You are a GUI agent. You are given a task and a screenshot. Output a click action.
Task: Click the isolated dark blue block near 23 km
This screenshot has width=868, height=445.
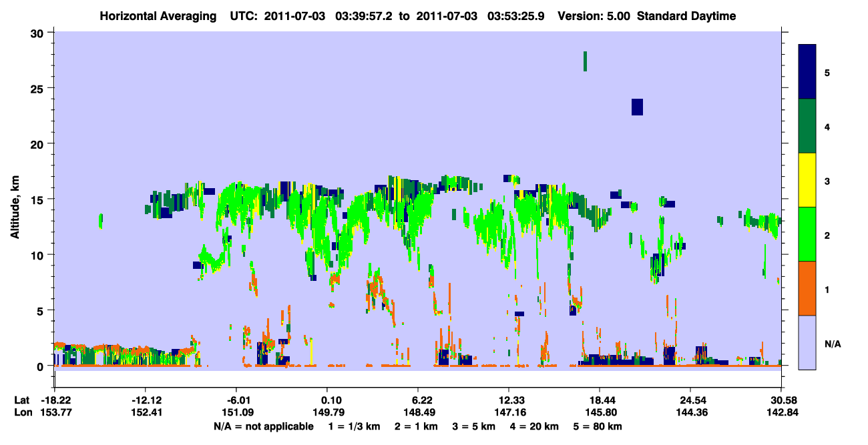click(637, 107)
